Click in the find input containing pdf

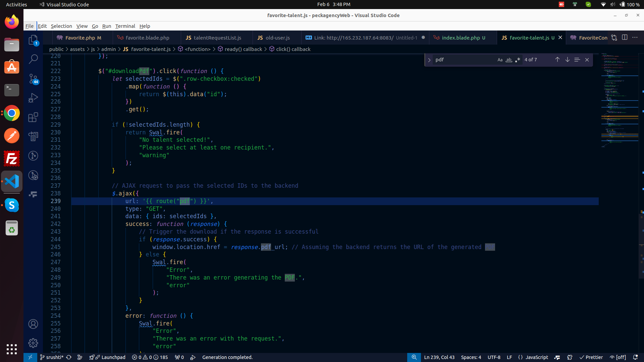(x=463, y=60)
